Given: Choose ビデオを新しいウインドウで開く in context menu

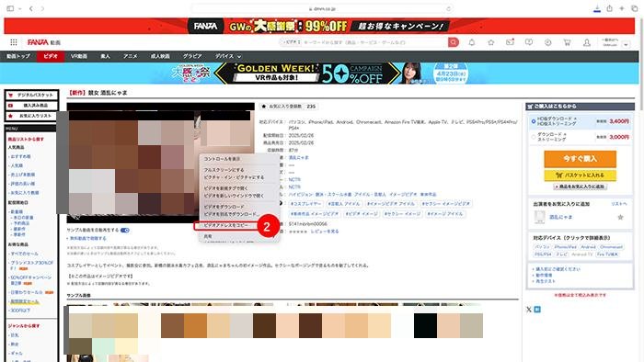Looking at the screenshot, I should [234, 196].
